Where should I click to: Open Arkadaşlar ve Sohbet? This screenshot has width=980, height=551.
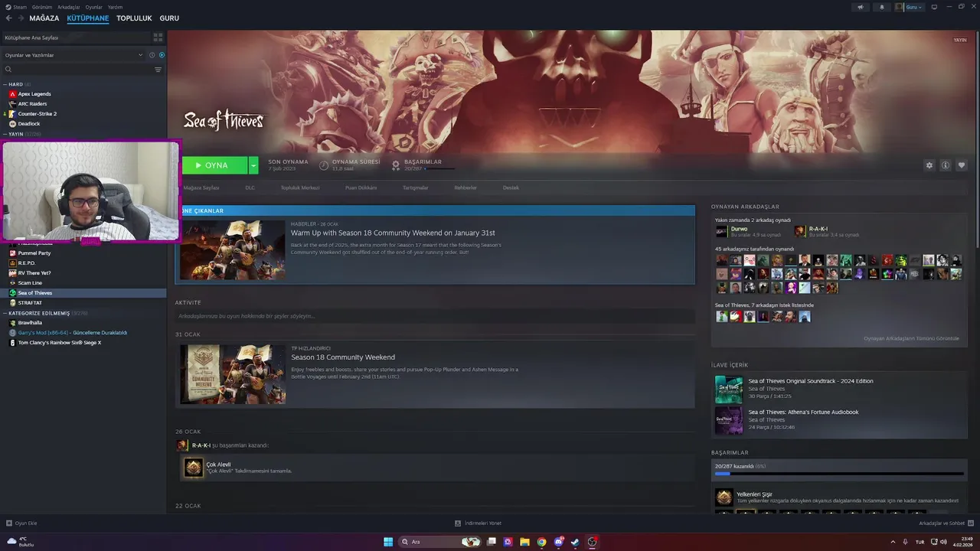click(946, 523)
